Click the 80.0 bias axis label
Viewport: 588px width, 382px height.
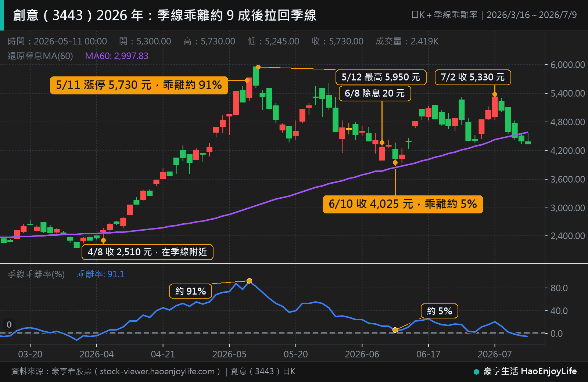click(x=559, y=288)
